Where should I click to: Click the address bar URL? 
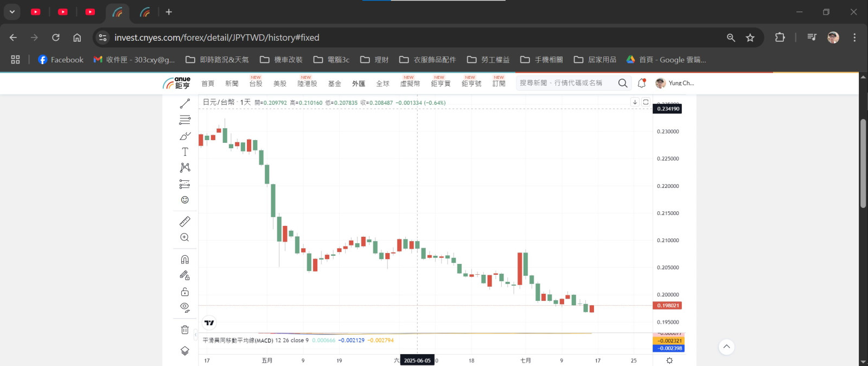[217, 37]
